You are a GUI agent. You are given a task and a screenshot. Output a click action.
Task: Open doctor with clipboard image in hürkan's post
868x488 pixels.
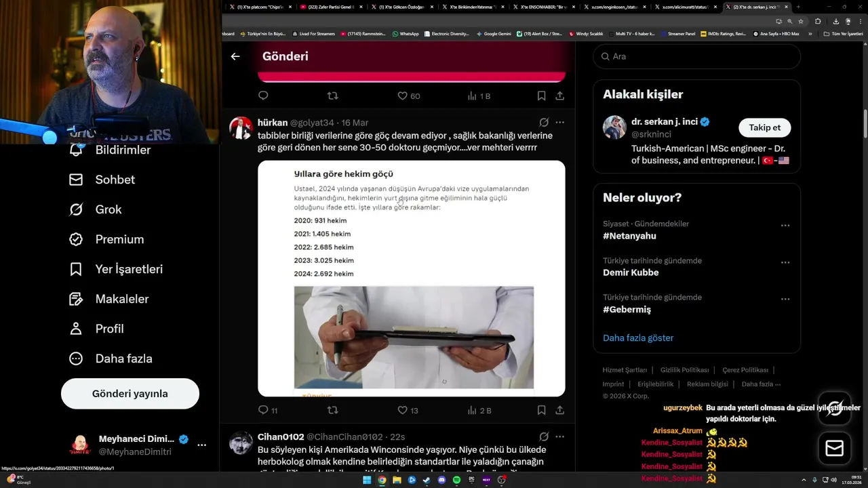coord(414,338)
